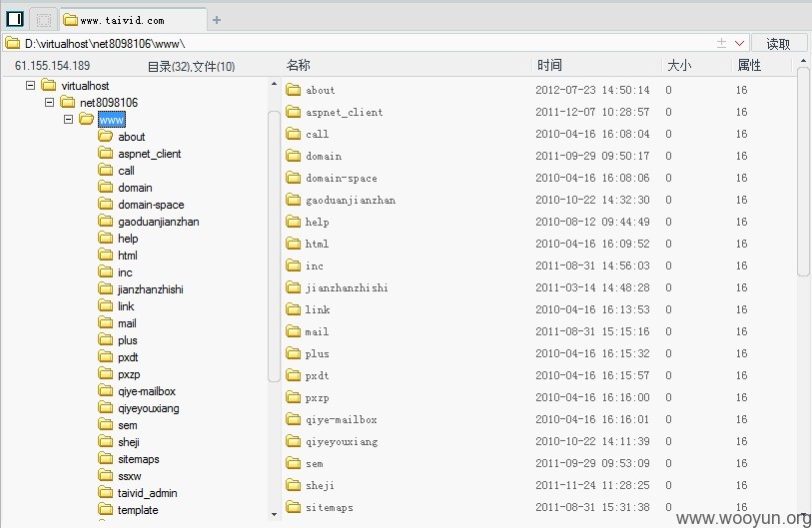Click the plus folder icon in the tree
Screen dimensions: 812x528
106,339
